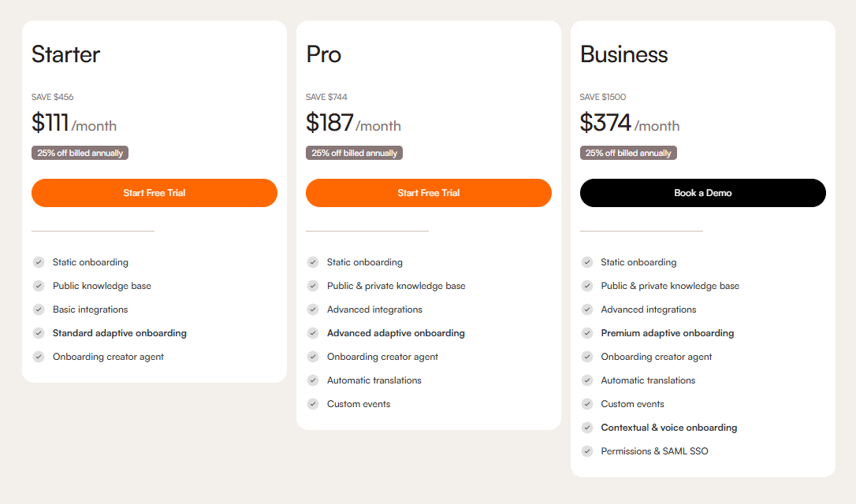
Task: Click Starter's Onboarding creator agent feature
Action: point(108,357)
